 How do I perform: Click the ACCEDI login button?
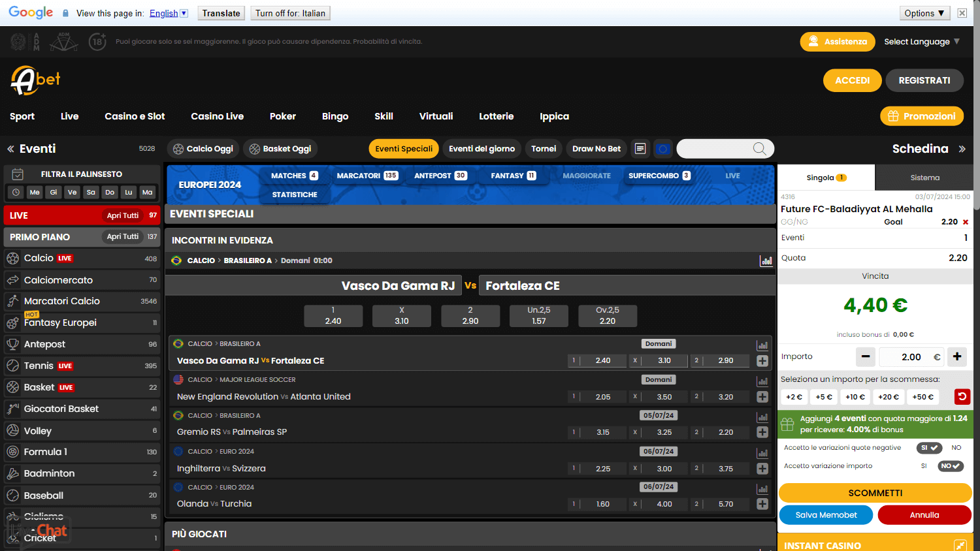pyautogui.click(x=853, y=80)
